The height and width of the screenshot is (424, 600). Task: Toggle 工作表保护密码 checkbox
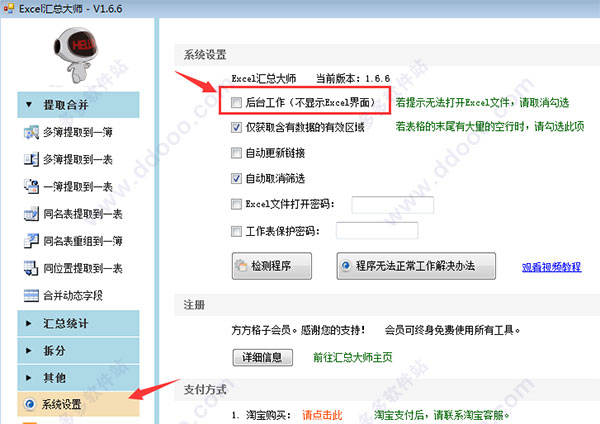pos(236,231)
